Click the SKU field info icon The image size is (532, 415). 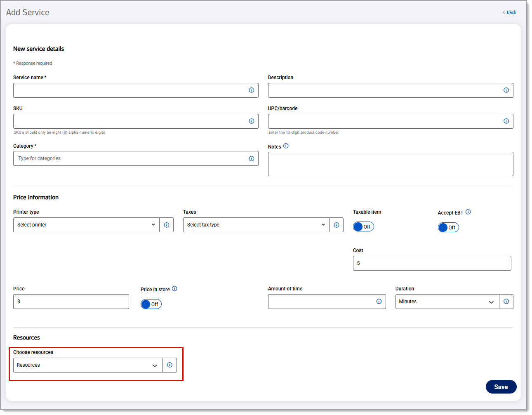[x=252, y=121]
